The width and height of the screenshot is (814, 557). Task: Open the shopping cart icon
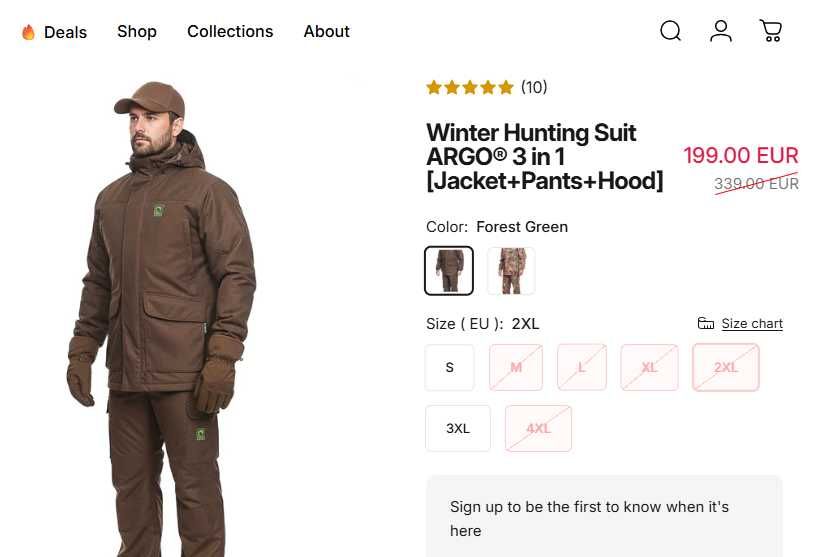(x=771, y=31)
